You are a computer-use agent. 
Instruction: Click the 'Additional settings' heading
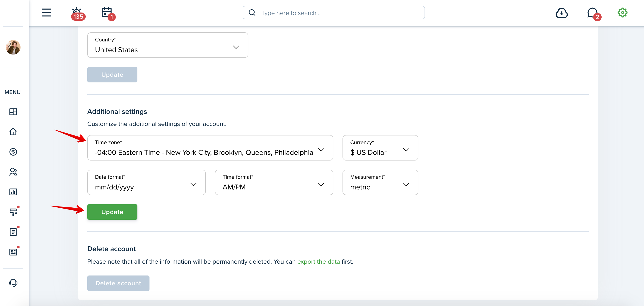[x=117, y=111]
